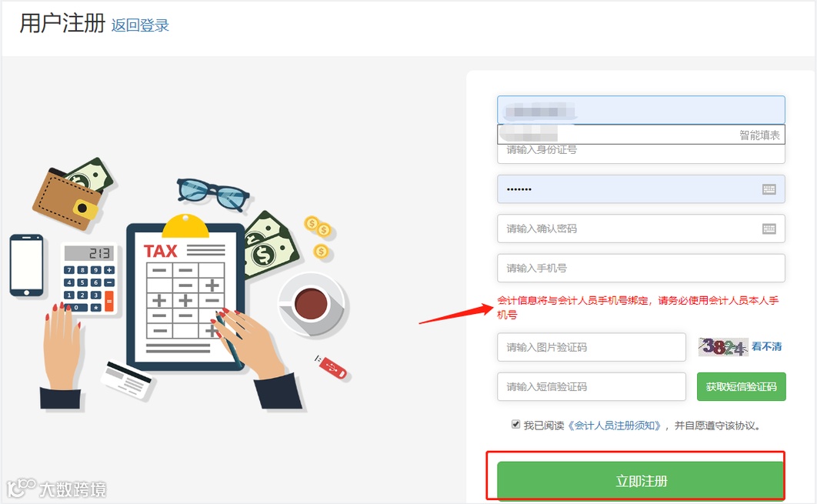The width and height of the screenshot is (817, 504).
Task: Click the calculator showing 213
Action: click(x=88, y=279)
